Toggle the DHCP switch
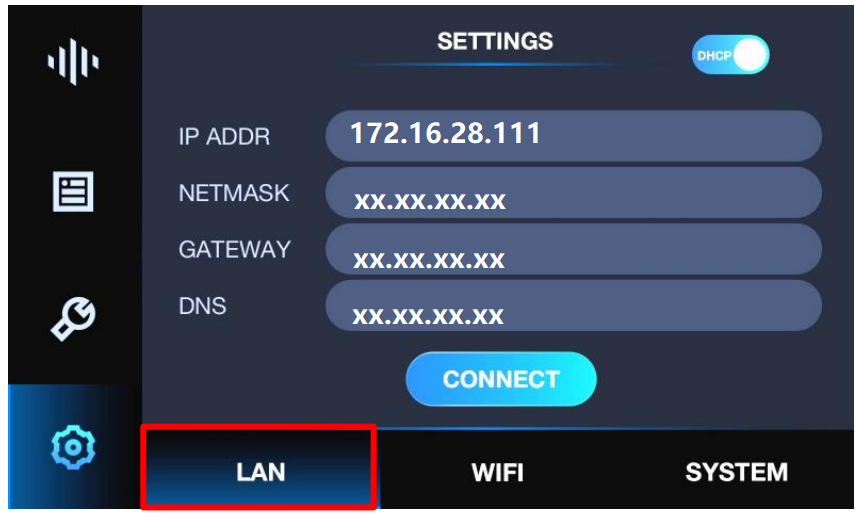Screen dimensions: 857x514 [731, 55]
